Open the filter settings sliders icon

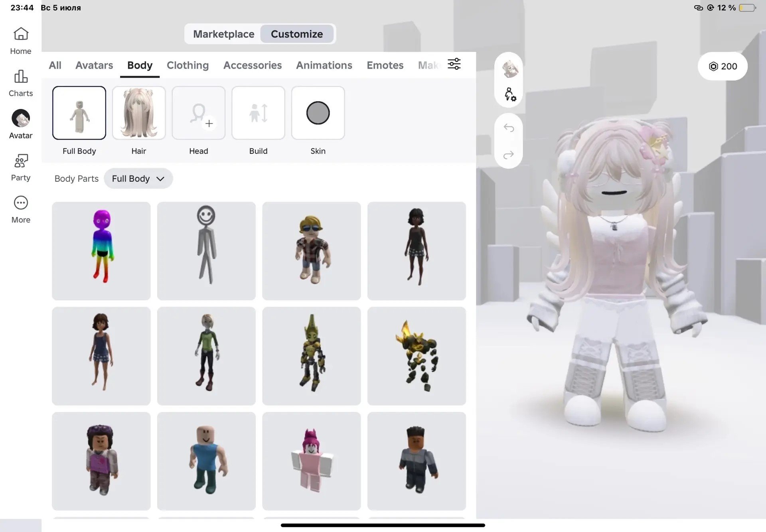[x=454, y=64]
